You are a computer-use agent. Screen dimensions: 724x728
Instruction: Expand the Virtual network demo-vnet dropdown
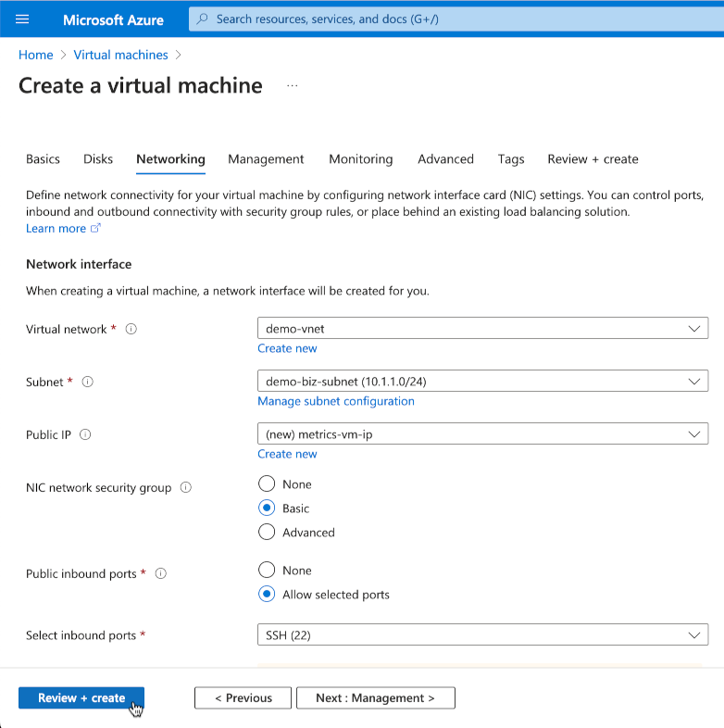click(482, 328)
